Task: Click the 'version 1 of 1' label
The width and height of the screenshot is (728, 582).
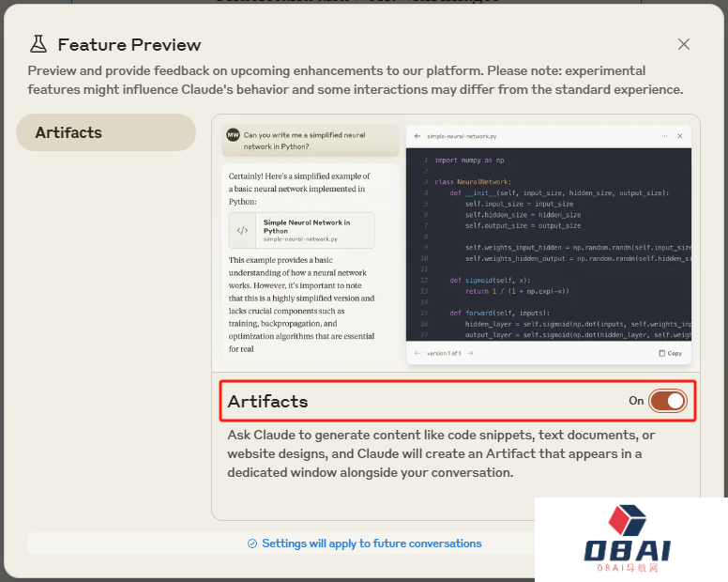Action: coord(444,354)
